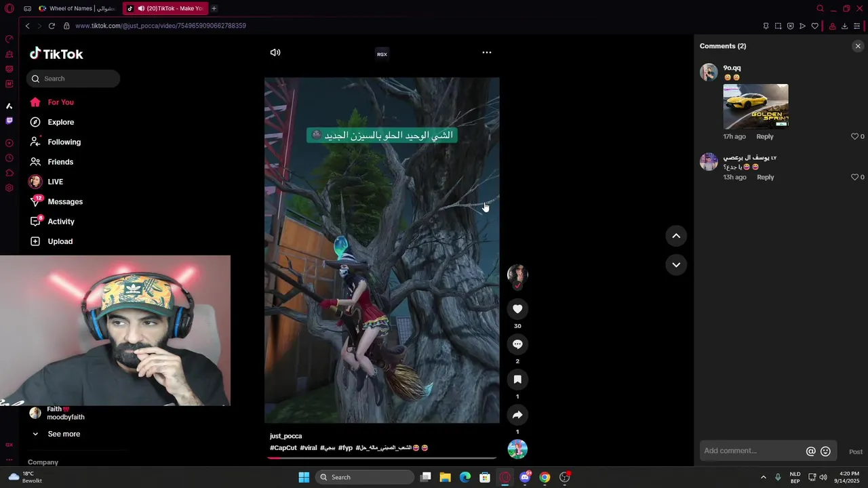The image size is (868, 488).
Task: Reply to the 13h ago comment
Action: [766, 177]
